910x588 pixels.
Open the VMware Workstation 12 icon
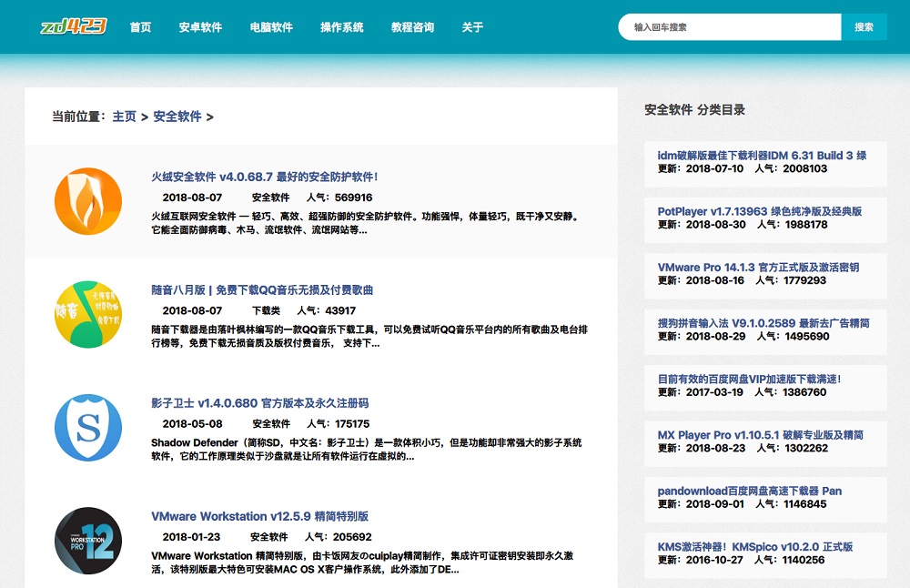point(88,541)
